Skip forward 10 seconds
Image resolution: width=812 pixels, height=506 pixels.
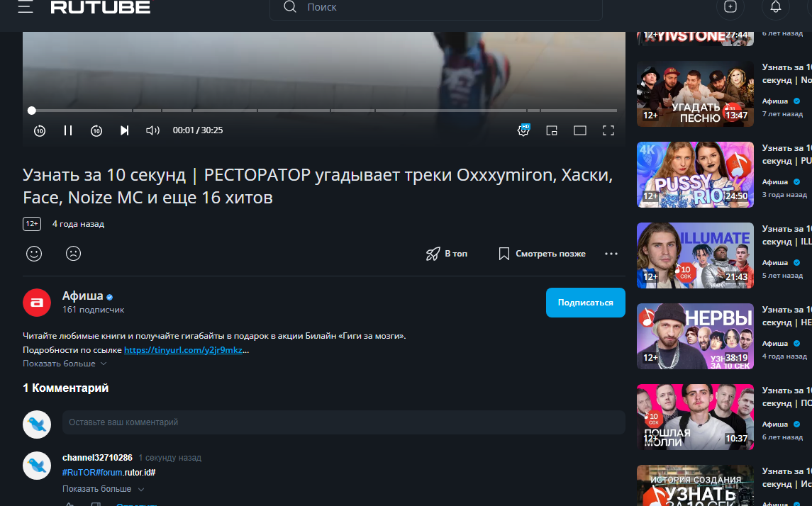96,130
